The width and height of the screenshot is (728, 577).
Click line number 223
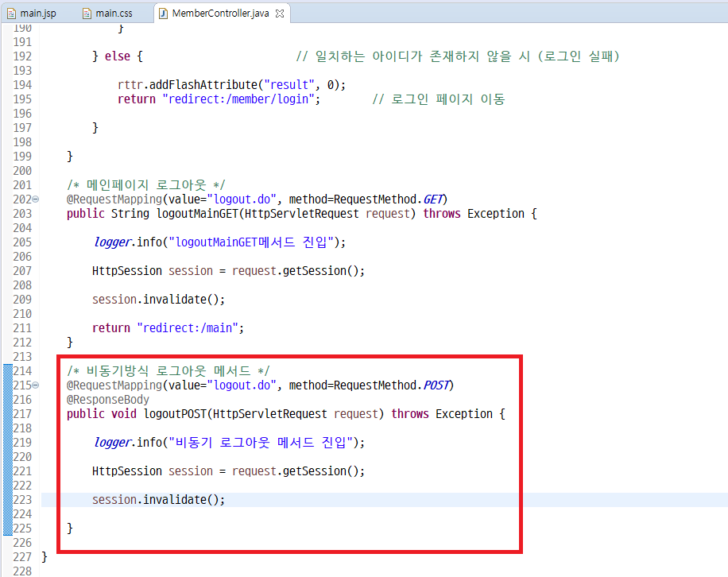tap(22, 499)
